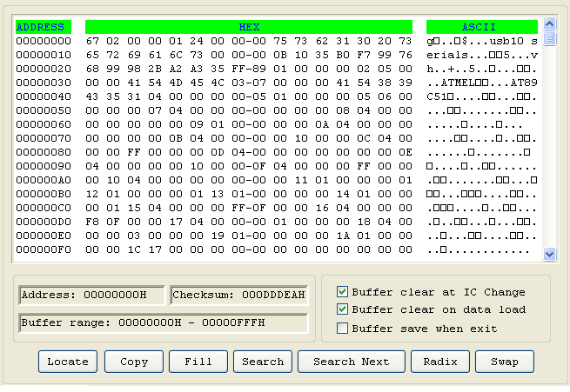Click the Search button
570x392 pixels.
(263, 362)
